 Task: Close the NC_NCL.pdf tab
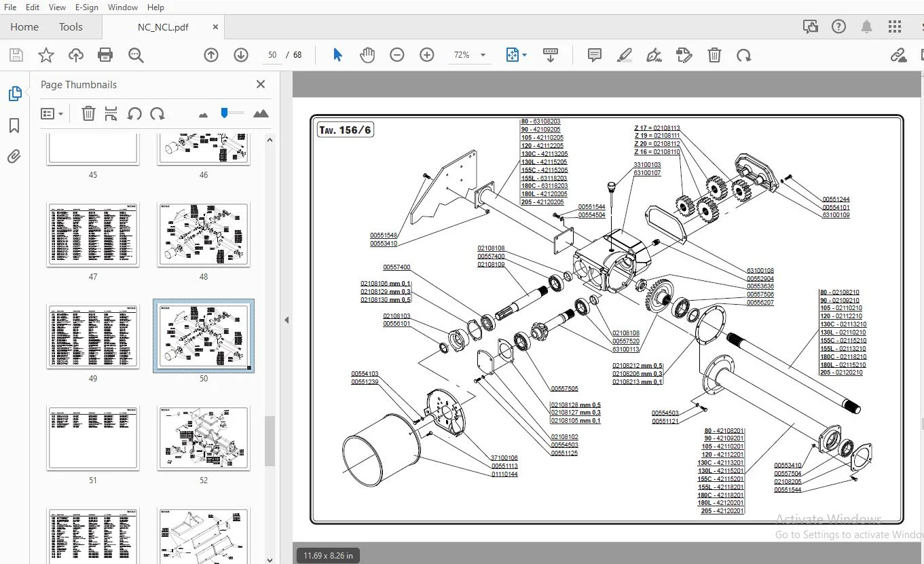216,27
